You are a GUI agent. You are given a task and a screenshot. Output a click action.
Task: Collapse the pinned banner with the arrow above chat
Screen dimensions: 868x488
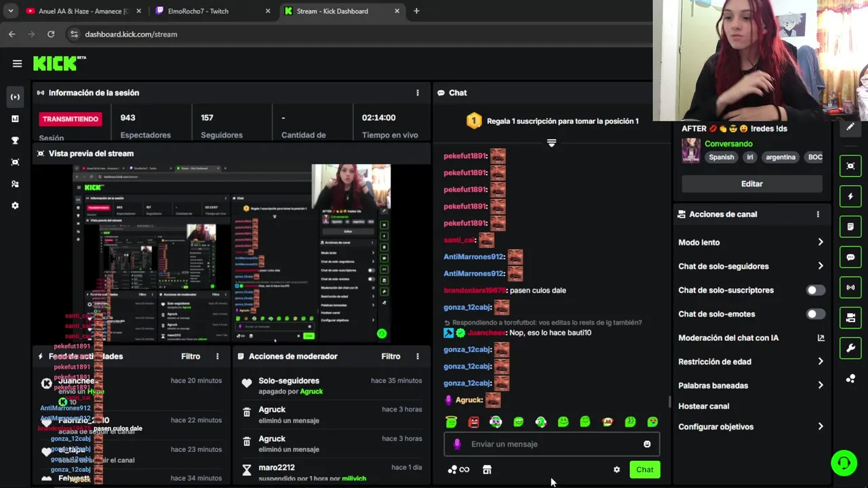(551, 143)
